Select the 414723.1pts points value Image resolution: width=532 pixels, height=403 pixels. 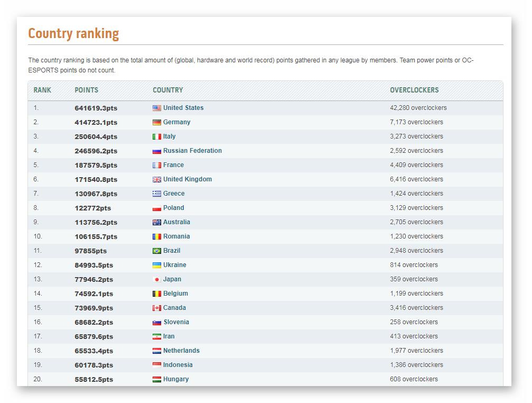point(96,122)
